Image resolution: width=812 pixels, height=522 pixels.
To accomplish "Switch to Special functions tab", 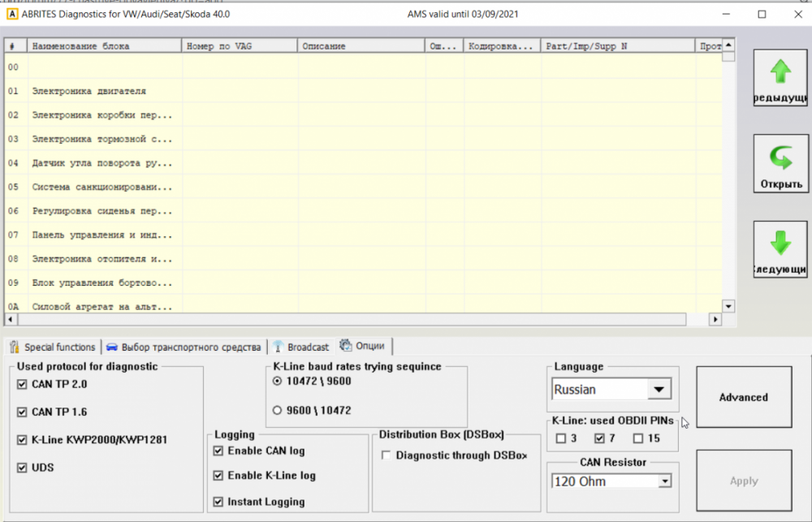I will coord(54,347).
